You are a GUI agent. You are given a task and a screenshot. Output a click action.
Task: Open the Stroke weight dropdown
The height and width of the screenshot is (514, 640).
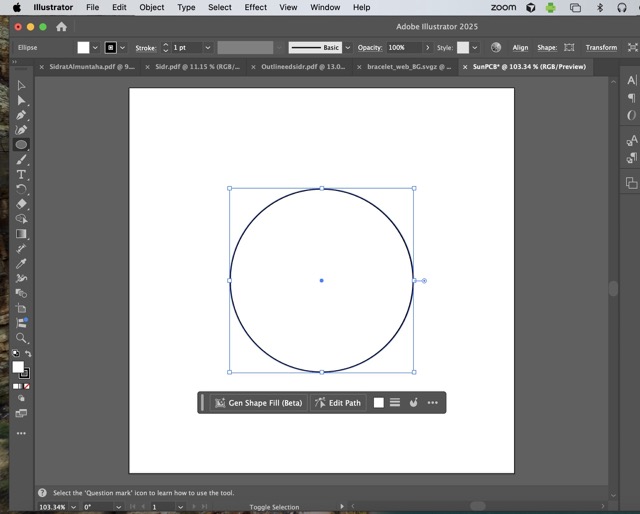207,47
